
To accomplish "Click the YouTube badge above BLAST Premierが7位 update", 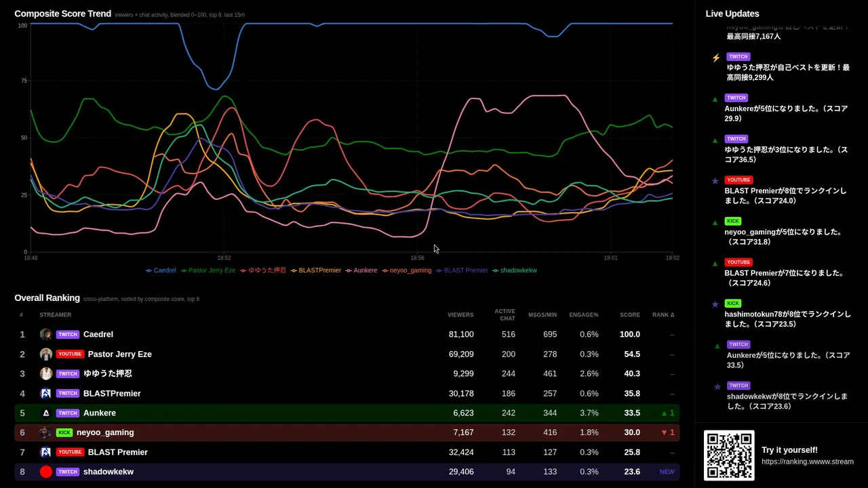I will tap(738, 262).
